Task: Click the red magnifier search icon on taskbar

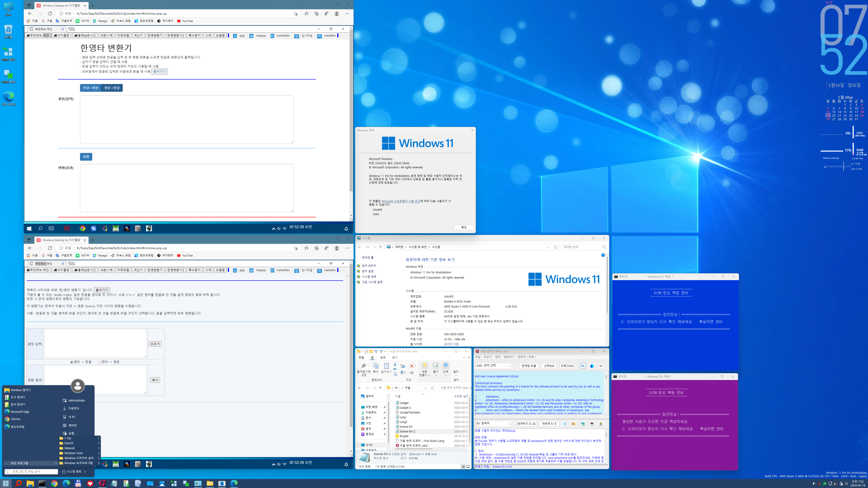Action: point(18,483)
